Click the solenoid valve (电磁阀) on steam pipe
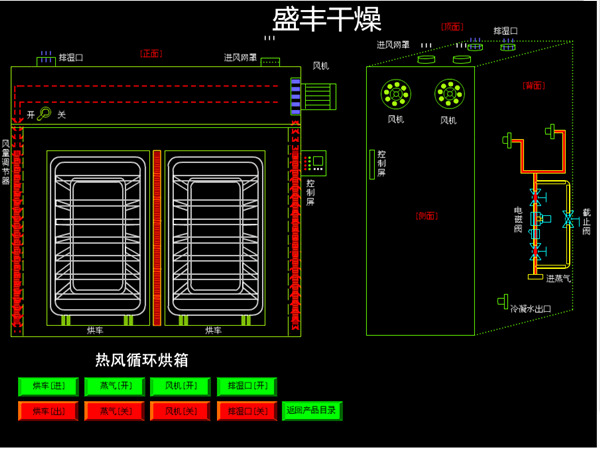This screenshot has width=600, height=450. 535,217
